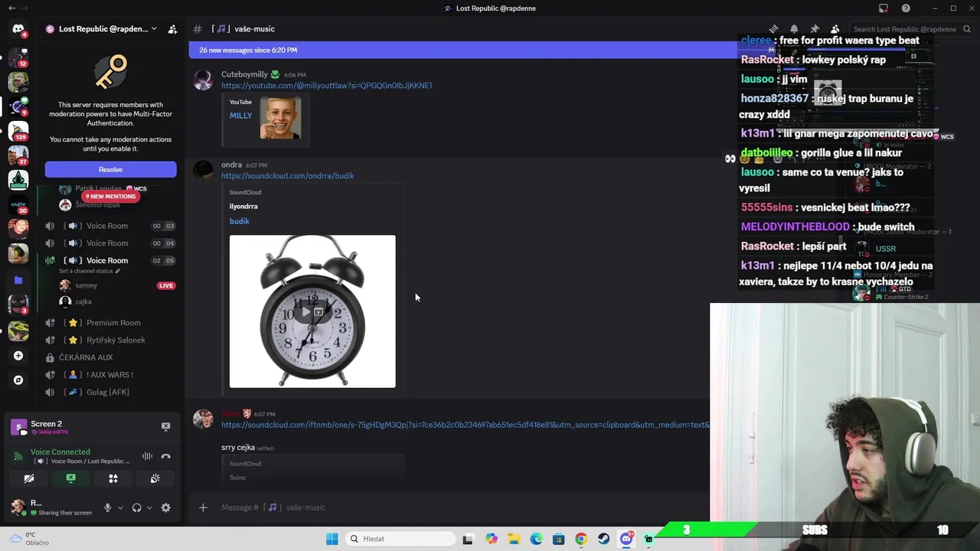Screen dimensions: 980x551
Task: Disconnect from voice with hang-up icon
Action: click(165, 456)
